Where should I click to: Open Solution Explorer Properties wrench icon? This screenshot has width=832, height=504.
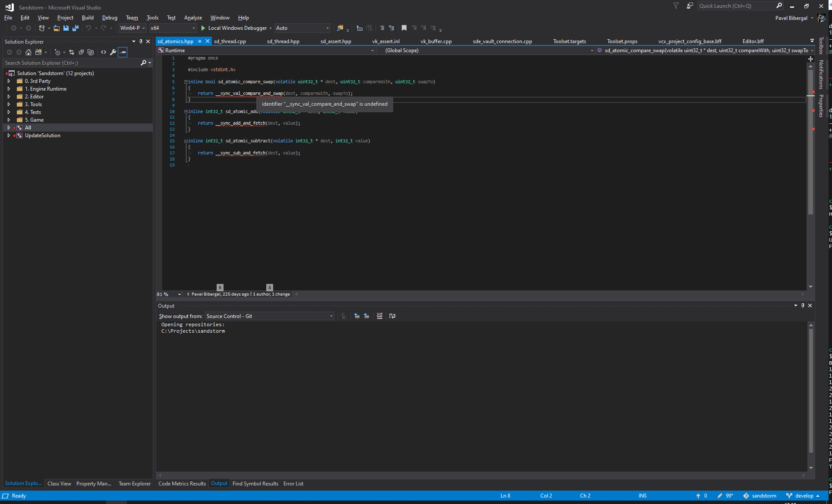[x=113, y=52]
